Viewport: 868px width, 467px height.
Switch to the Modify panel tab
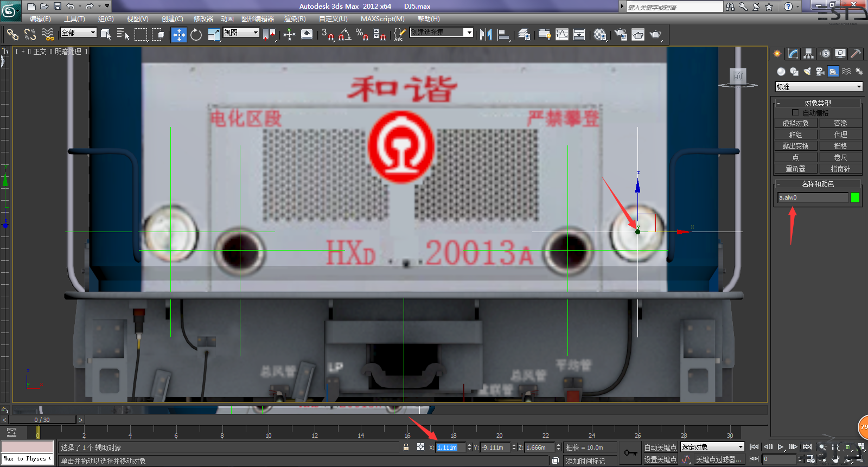pos(793,53)
